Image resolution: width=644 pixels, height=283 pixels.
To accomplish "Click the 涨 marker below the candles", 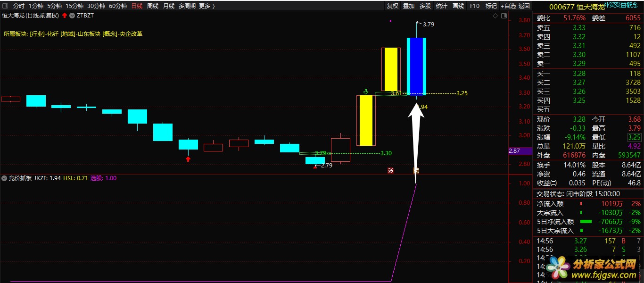I will tap(390, 171).
